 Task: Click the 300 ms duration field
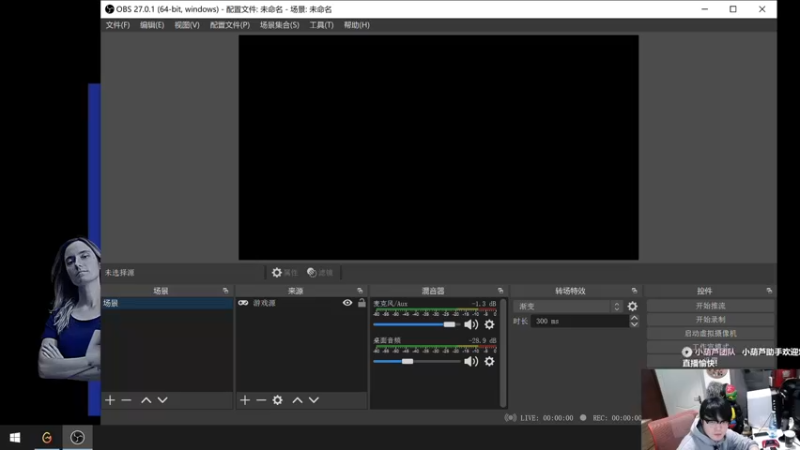point(580,321)
